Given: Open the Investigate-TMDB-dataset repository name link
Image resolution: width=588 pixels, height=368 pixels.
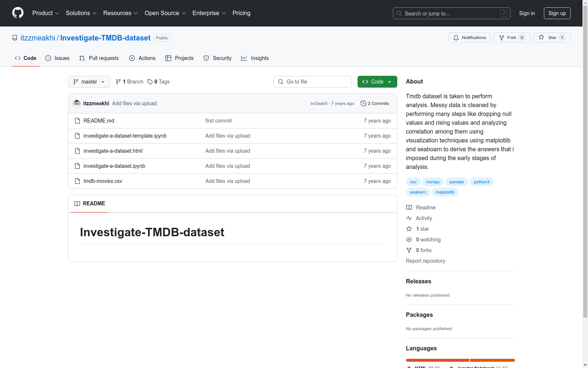Looking at the screenshot, I should pyautogui.click(x=105, y=38).
